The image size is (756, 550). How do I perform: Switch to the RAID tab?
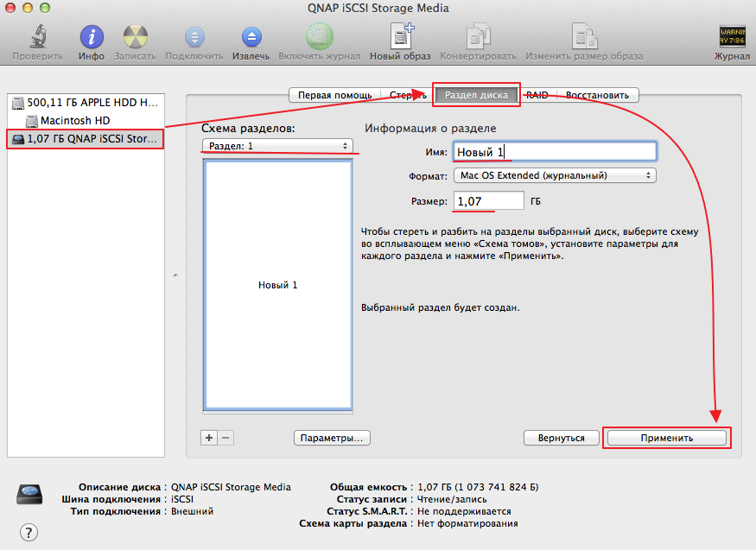pos(537,95)
